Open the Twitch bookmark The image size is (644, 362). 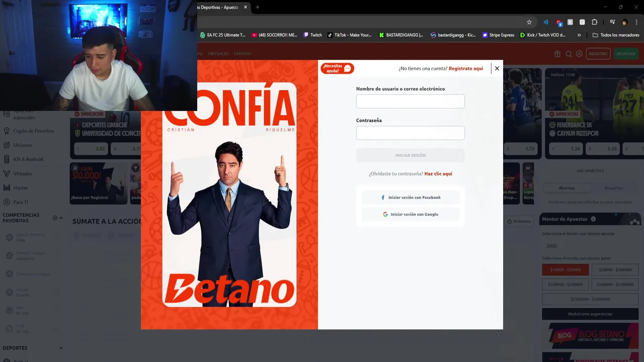(x=312, y=35)
